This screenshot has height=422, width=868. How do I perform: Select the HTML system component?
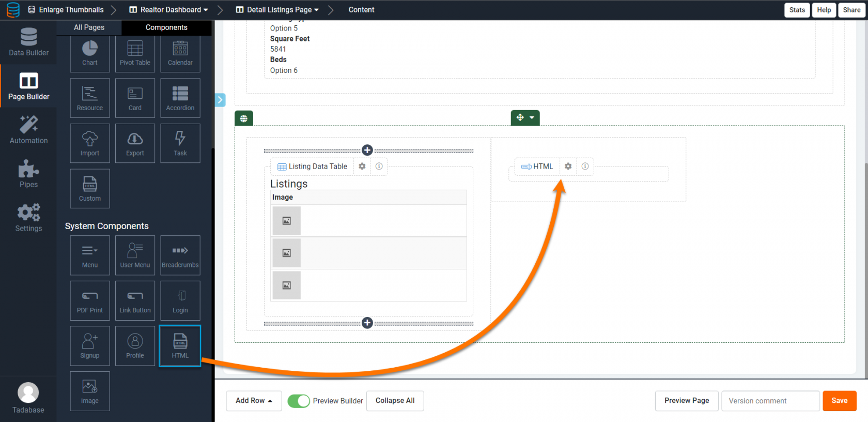[180, 346]
